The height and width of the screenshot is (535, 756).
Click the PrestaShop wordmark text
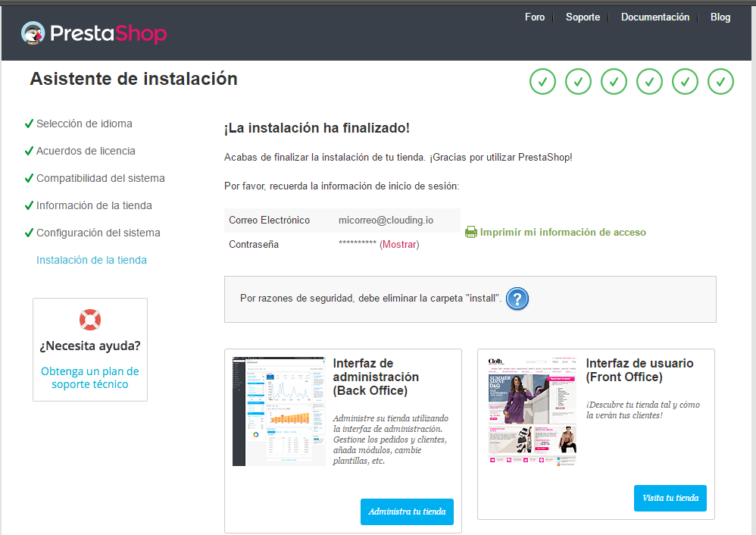coord(108,33)
